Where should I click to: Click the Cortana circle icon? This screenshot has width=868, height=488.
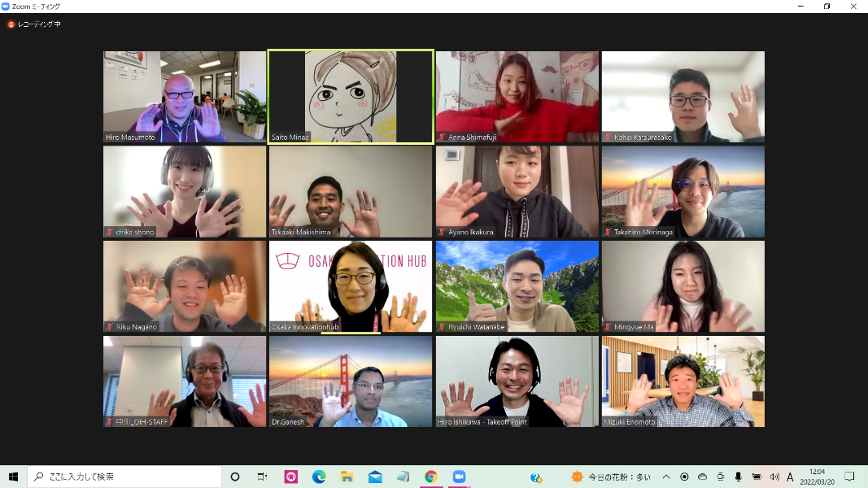click(x=235, y=477)
